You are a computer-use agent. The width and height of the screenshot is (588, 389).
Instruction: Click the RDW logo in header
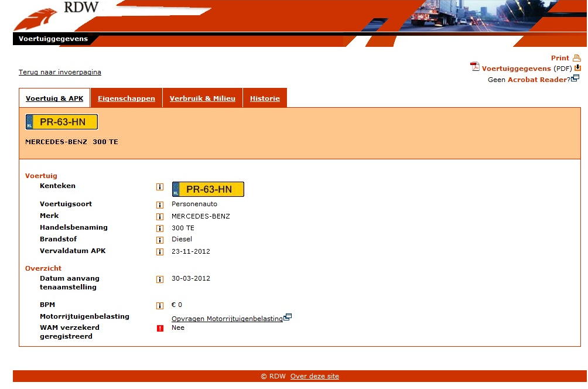pos(56,16)
